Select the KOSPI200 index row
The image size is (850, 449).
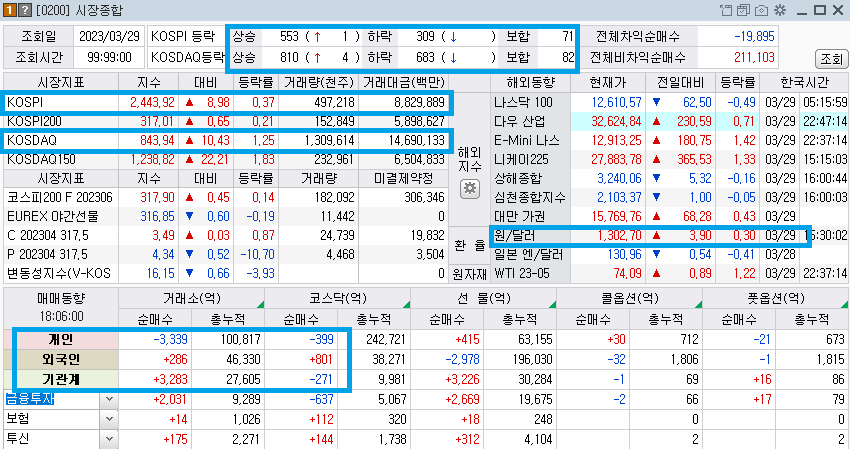tap(226, 121)
